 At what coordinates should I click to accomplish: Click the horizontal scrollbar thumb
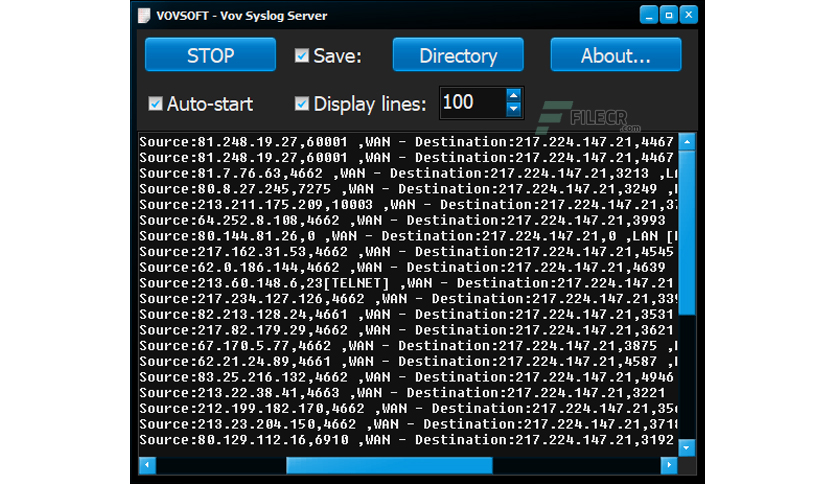389,465
